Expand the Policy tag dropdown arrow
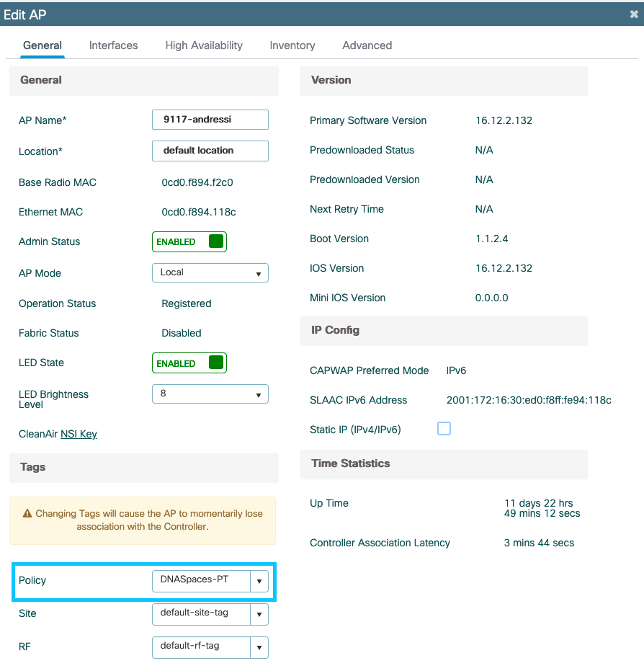The width and height of the screenshot is (644, 671). pos(259,581)
